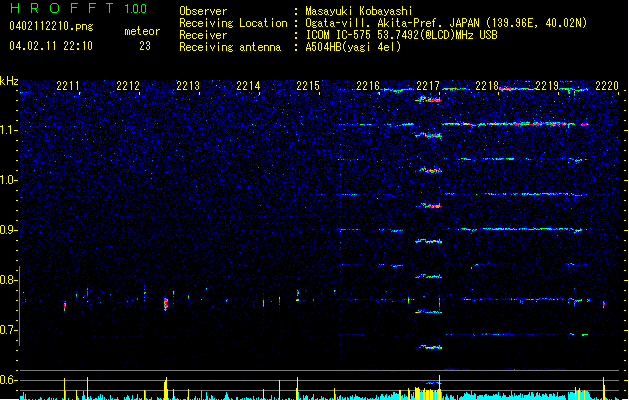Click the Ogata-vill. Akita-Pref. JAPAN location text
The width and height of the screenshot is (629, 400).
click(x=446, y=23)
